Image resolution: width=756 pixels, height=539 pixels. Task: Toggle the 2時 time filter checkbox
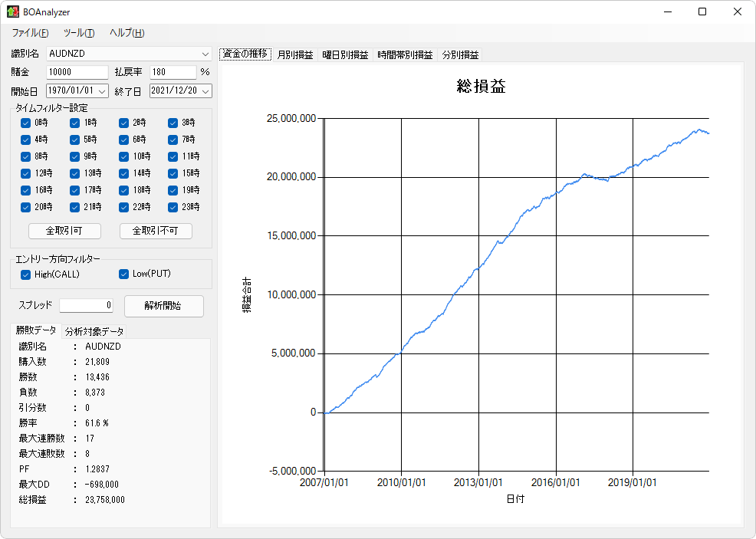tap(124, 123)
